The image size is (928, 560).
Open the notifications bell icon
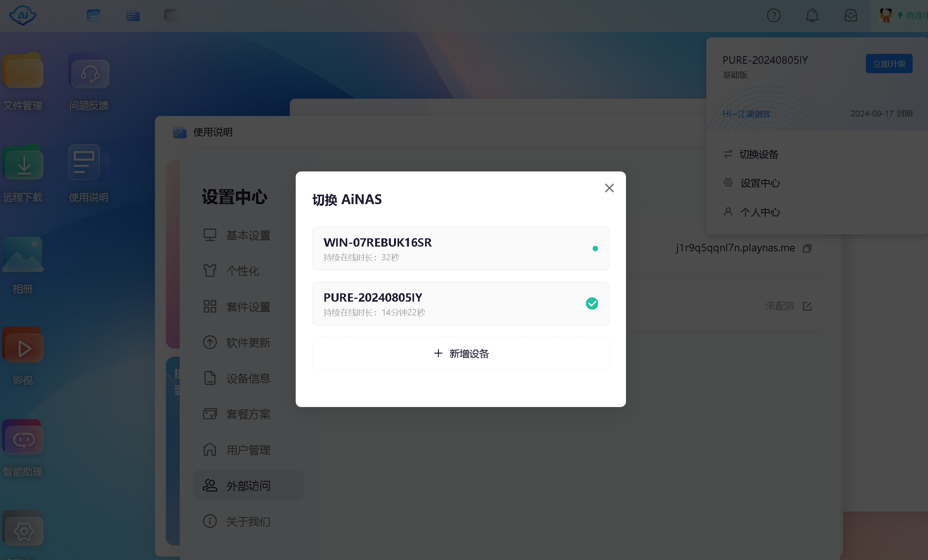(812, 16)
